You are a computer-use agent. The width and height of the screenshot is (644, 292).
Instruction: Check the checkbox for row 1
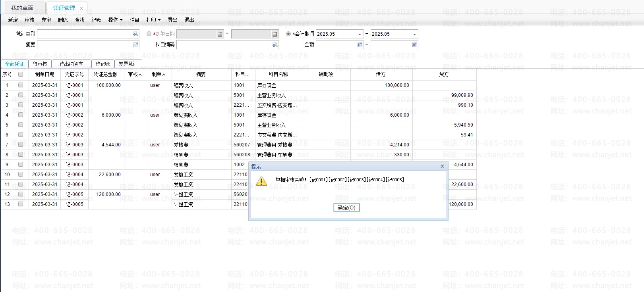(21, 85)
